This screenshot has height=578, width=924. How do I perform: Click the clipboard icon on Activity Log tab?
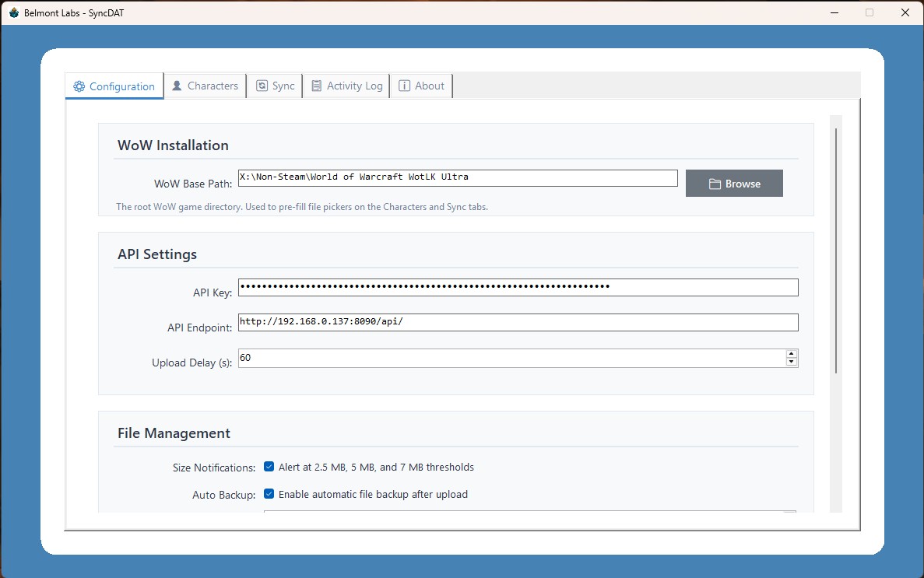tap(317, 86)
